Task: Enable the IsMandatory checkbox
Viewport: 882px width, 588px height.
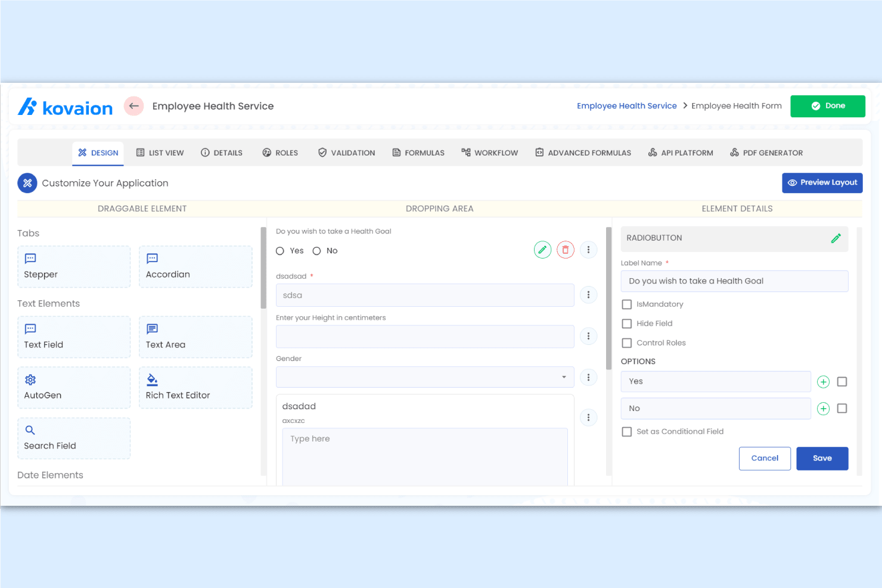Action: [x=626, y=304]
